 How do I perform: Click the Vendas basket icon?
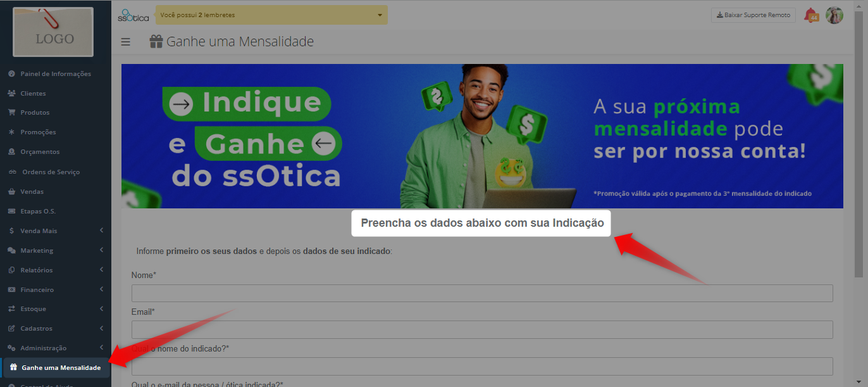click(11, 191)
